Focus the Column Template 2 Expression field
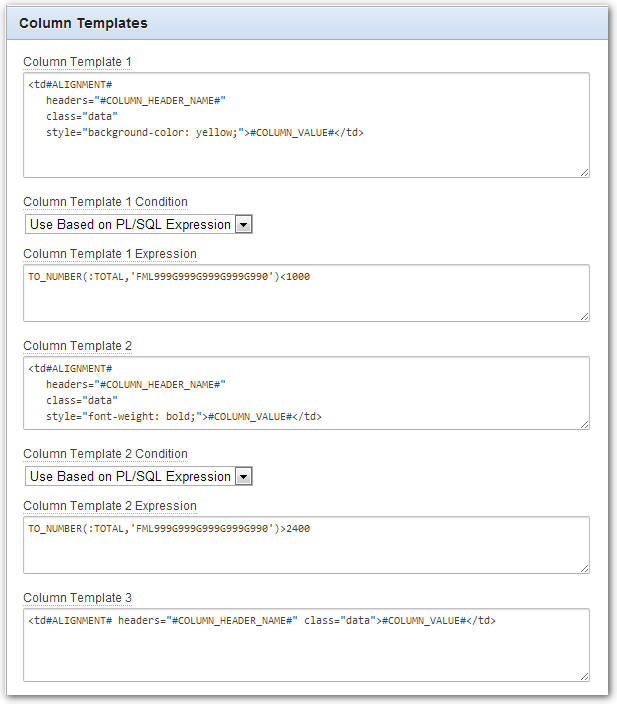Screen dimensions: 617x704 coord(306,545)
